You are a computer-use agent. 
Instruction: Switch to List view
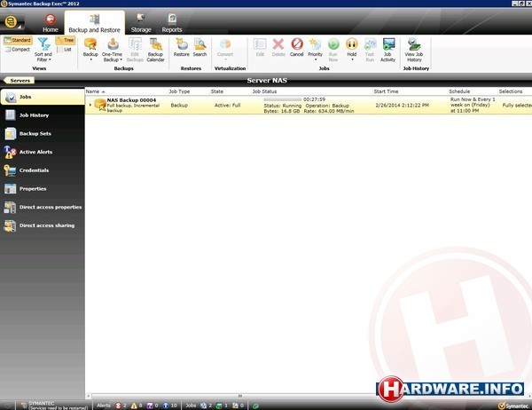click(x=65, y=50)
